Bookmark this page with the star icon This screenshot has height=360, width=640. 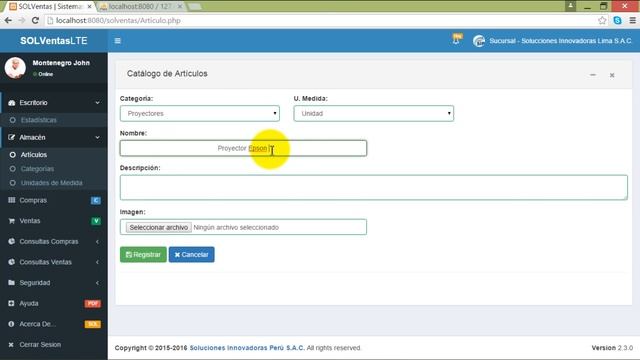point(602,20)
